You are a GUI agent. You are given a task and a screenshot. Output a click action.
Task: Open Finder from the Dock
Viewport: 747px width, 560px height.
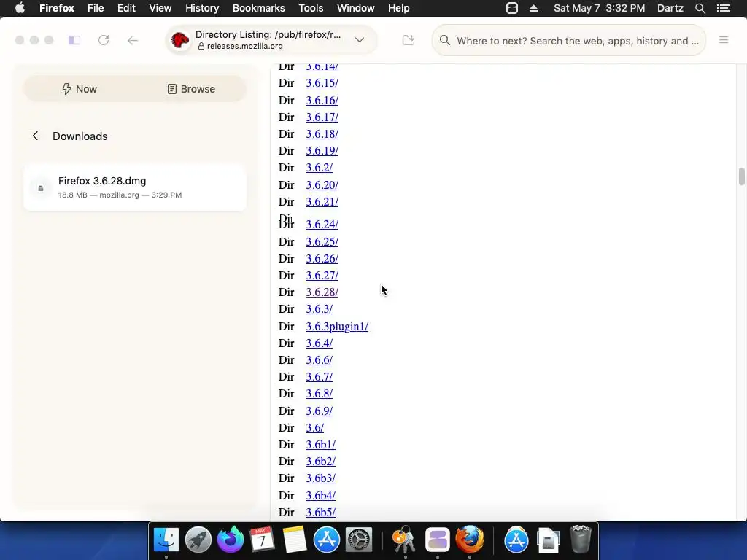166,540
